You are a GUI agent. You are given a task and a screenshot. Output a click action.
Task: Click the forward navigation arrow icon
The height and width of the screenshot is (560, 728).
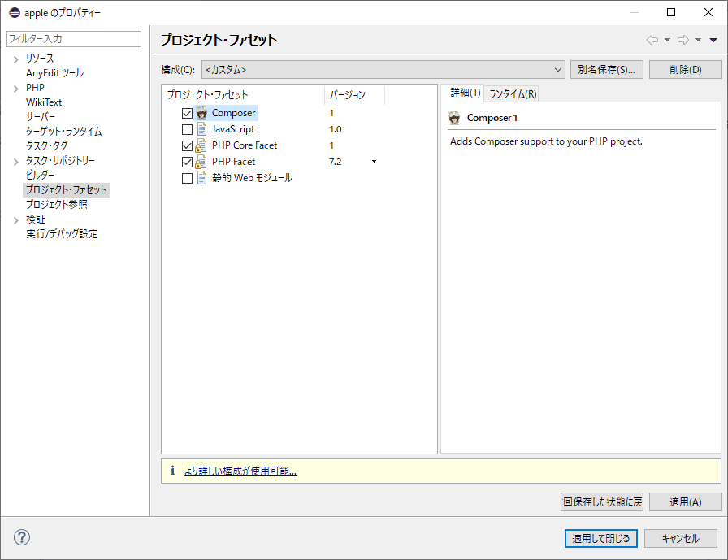[683, 40]
